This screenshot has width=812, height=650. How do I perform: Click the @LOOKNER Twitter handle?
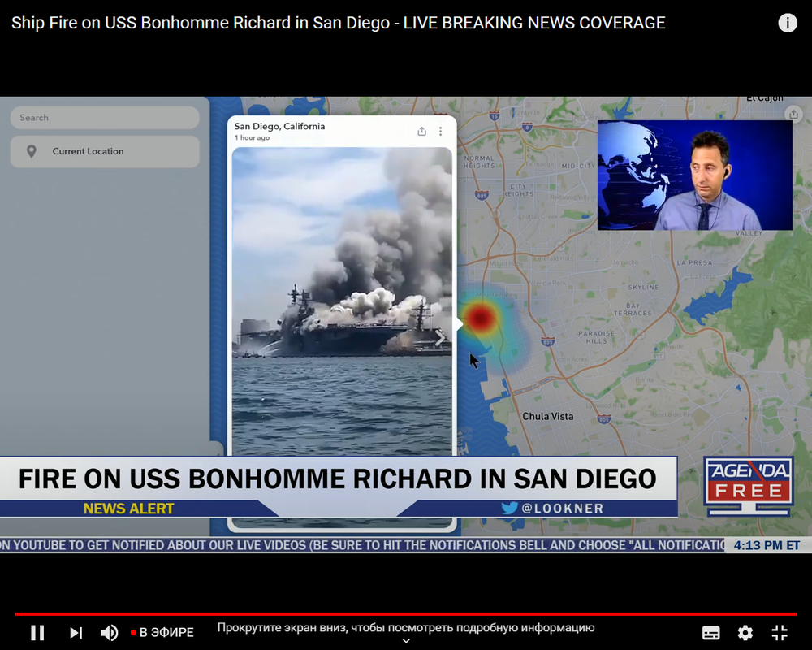click(x=563, y=509)
